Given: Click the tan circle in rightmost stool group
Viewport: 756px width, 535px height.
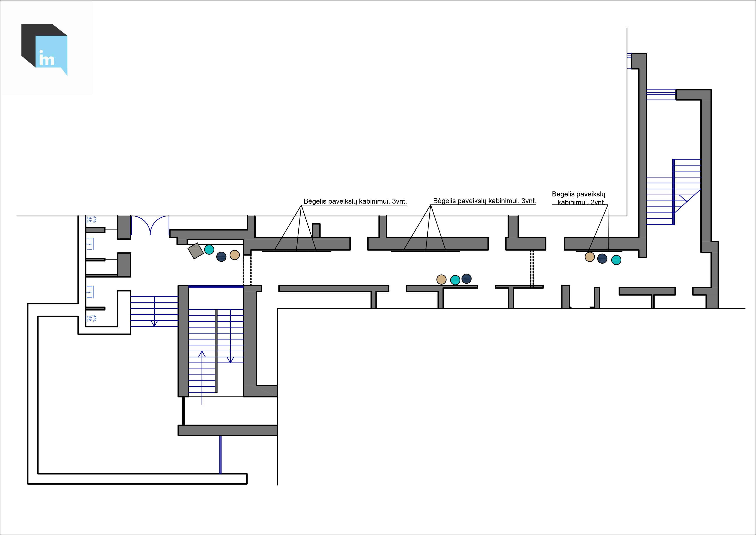Looking at the screenshot, I should click(589, 257).
